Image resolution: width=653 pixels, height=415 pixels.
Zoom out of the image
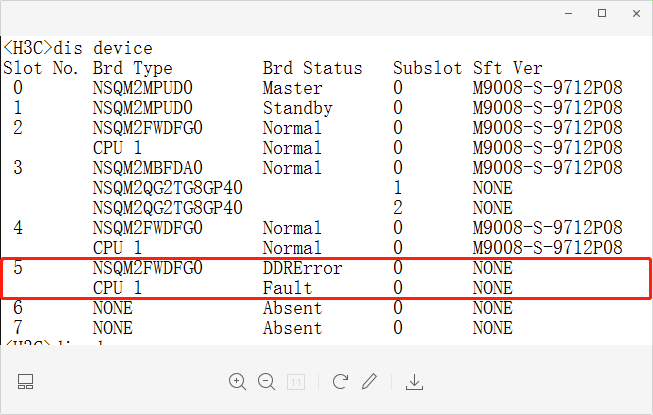pos(266,381)
